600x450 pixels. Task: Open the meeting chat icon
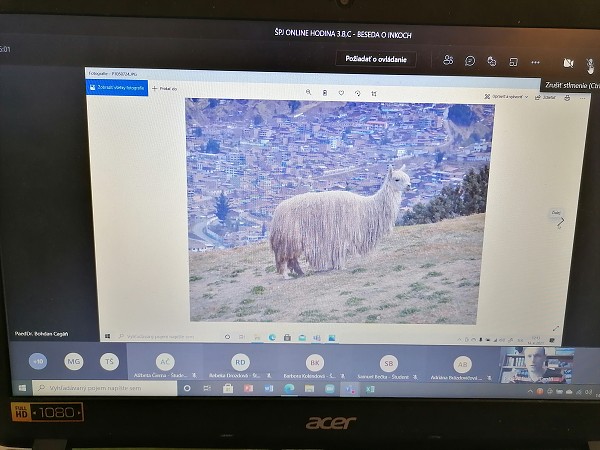click(x=470, y=61)
